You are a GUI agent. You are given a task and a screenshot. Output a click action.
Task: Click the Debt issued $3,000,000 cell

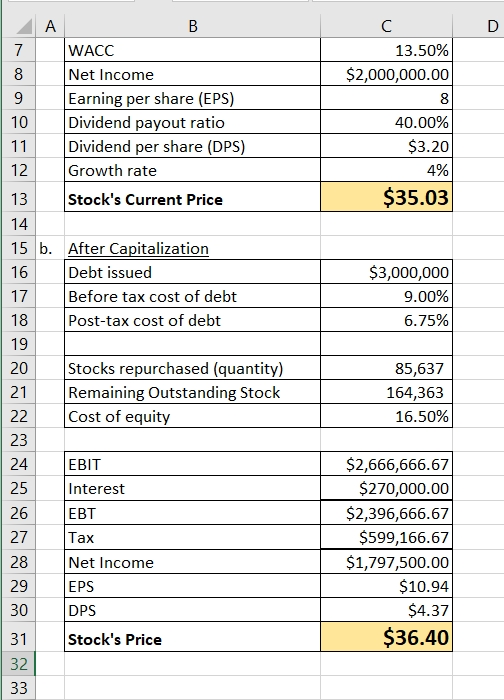click(x=386, y=272)
